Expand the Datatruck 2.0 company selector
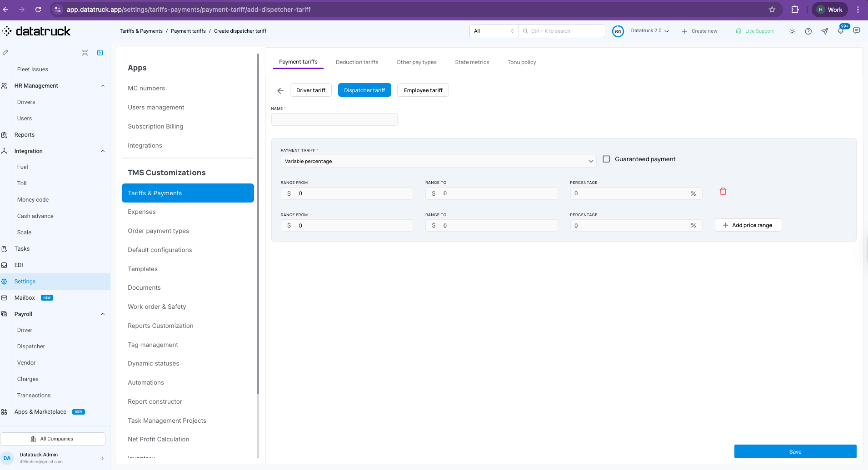868x470 pixels. 650,31
